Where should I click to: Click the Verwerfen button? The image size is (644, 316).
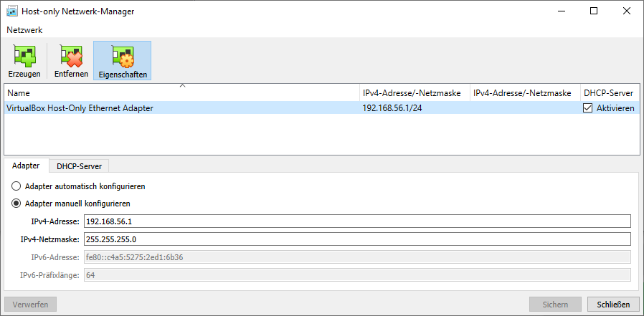tap(30, 305)
